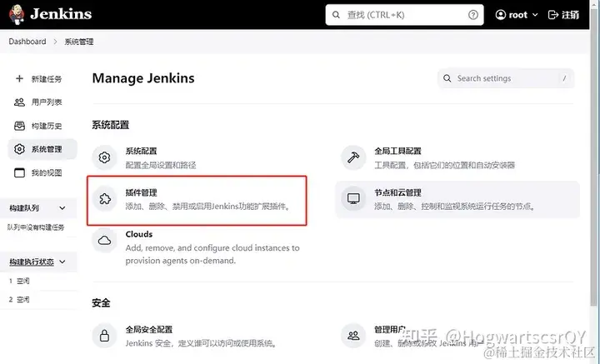This screenshot has height=364, width=600.
Task: Click the window icon for 我的视图
Action: (x=19, y=172)
